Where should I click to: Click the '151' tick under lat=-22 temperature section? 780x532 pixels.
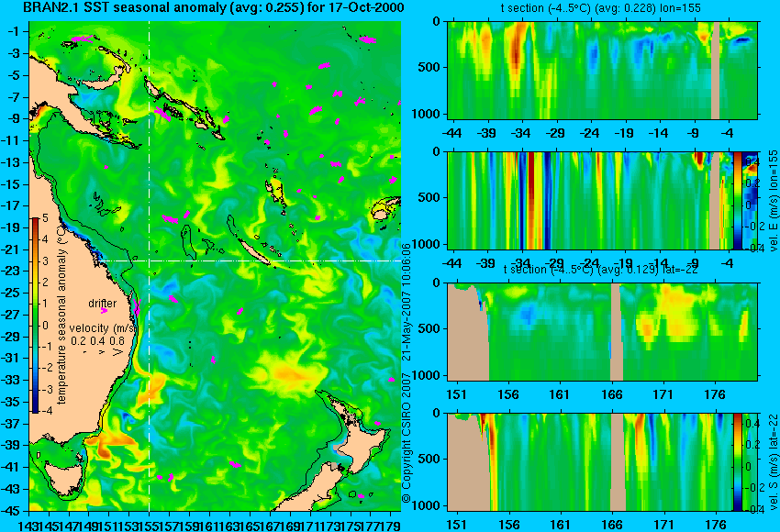click(x=456, y=394)
